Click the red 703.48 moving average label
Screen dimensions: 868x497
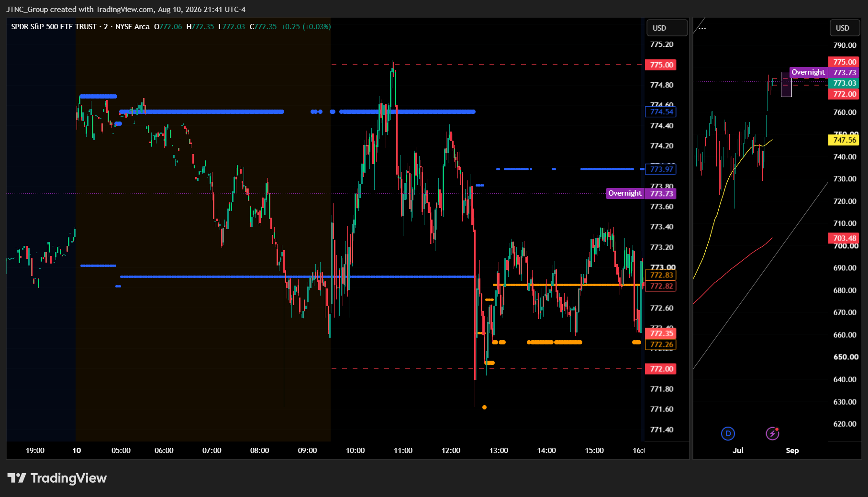[x=845, y=238]
